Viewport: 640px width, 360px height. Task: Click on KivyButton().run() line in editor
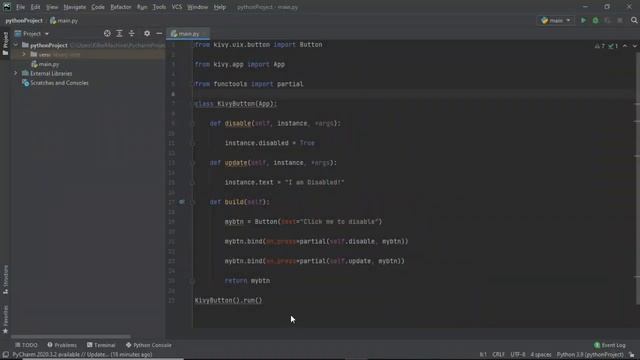tap(228, 300)
